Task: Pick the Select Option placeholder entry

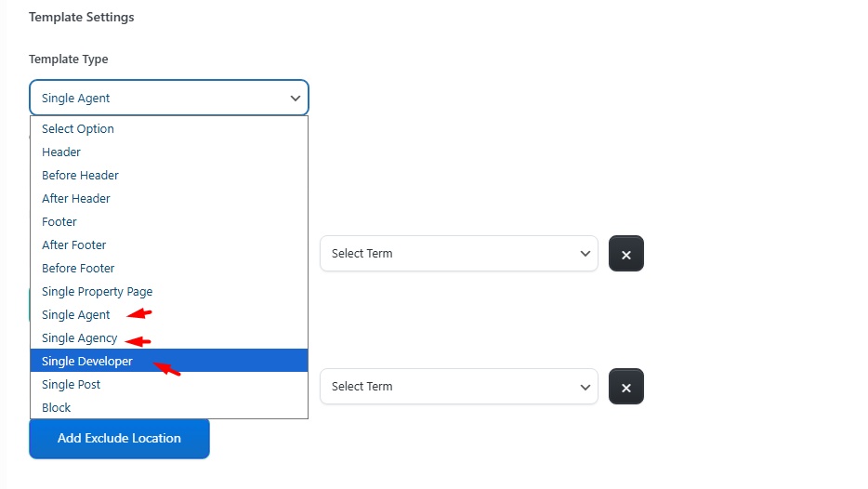Action: (78, 129)
